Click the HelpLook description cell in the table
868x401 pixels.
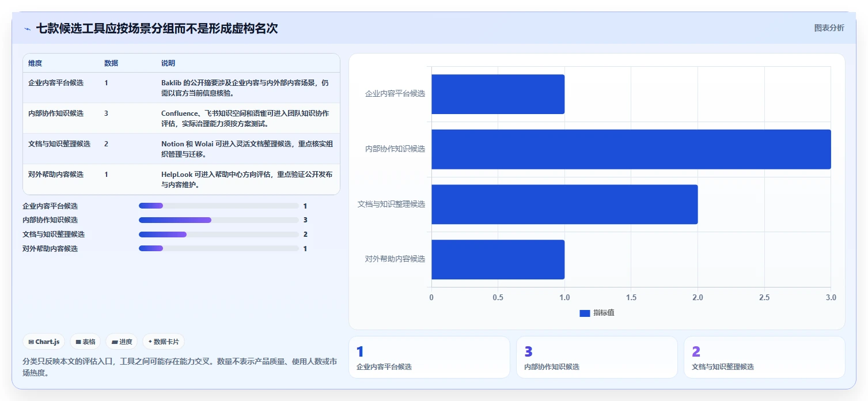[247, 179]
